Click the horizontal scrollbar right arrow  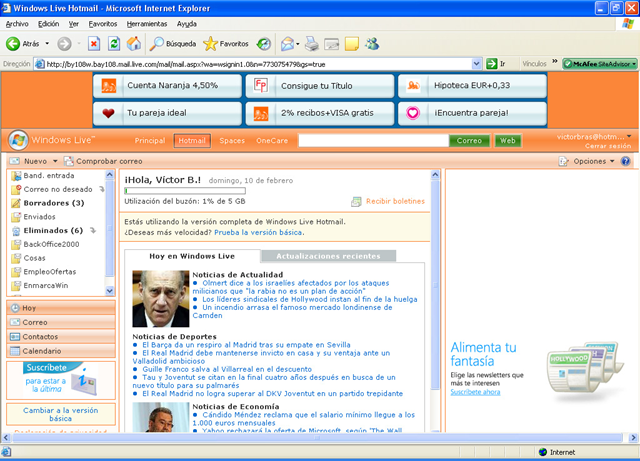point(633,438)
